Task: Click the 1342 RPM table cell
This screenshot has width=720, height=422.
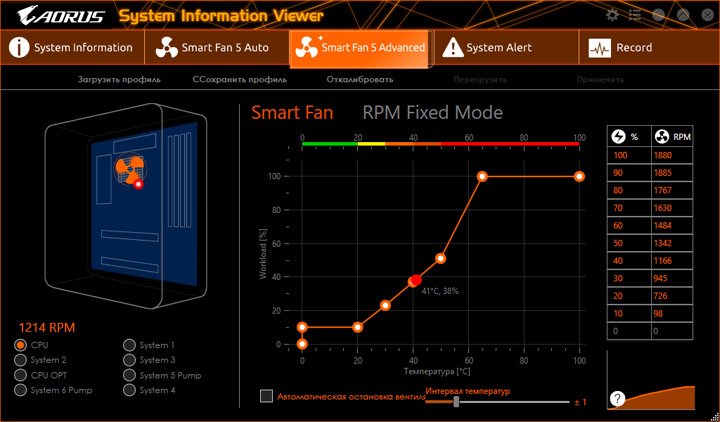Action: pos(672,243)
